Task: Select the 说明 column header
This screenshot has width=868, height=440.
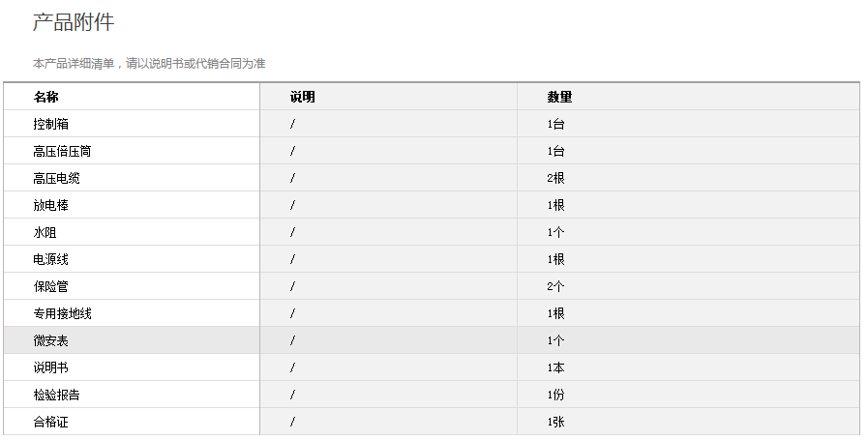Action: coord(302,97)
